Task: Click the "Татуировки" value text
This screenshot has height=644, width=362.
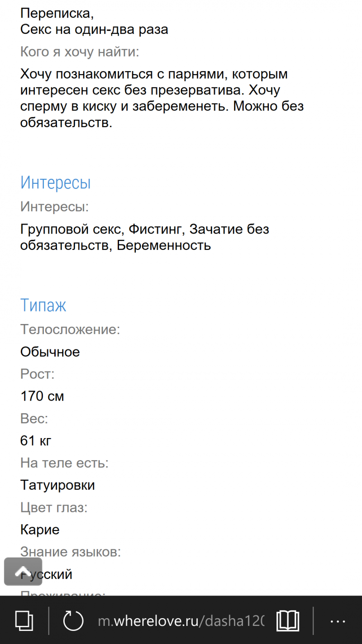Action: point(57,485)
